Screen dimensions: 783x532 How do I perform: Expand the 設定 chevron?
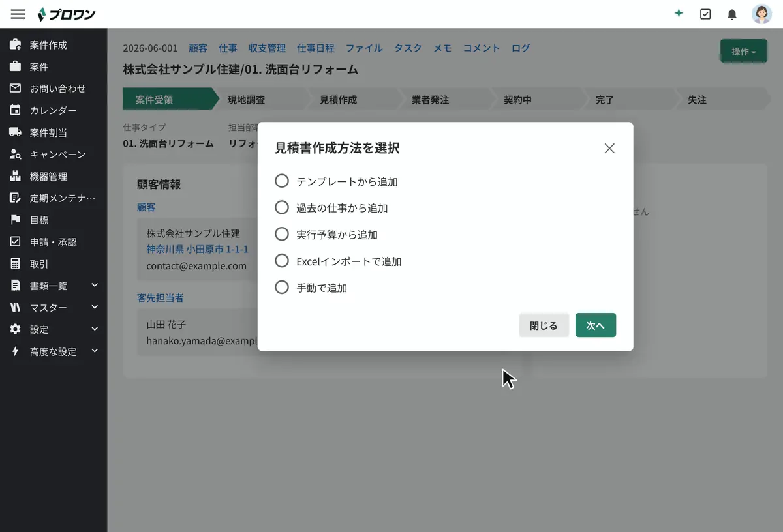point(95,329)
